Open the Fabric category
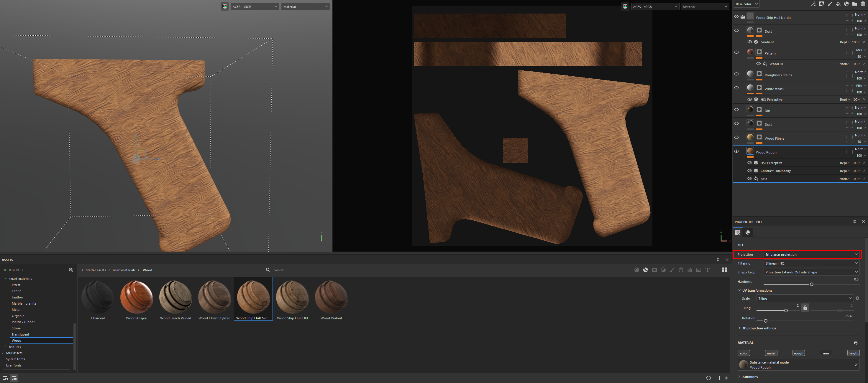The width and height of the screenshot is (868, 383). [x=16, y=291]
